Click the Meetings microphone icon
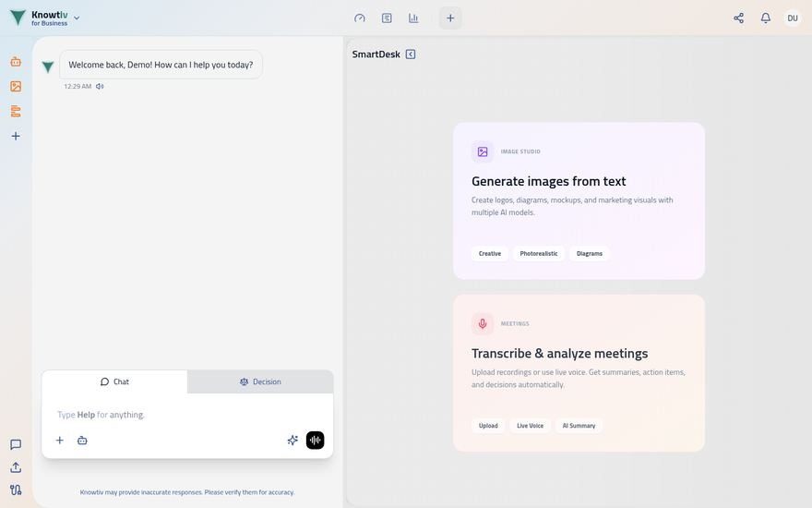812x508 pixels. click(483, 323)
